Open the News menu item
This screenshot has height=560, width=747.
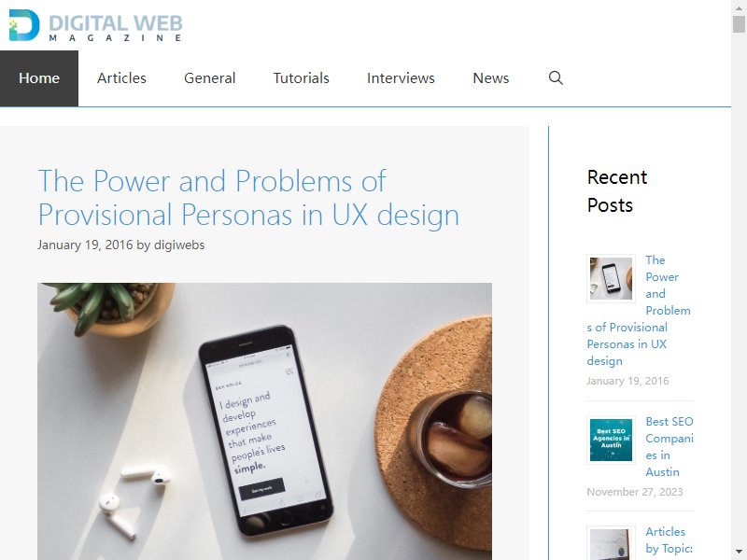(491, 78)
